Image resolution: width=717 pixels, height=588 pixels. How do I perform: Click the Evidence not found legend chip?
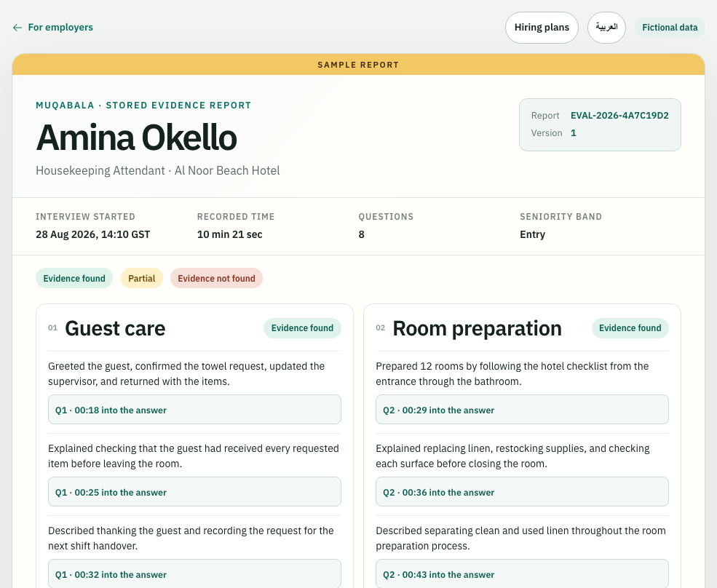pyautogui.click(x=216, y=278)
